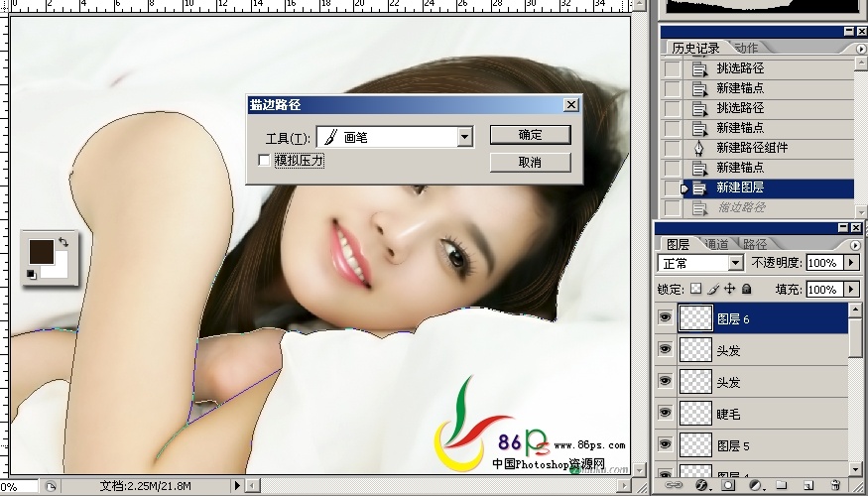The width and height of the screenshot is (868, 496).
Task: Switch to the 通道 tab
Action: tap(716, 244)
